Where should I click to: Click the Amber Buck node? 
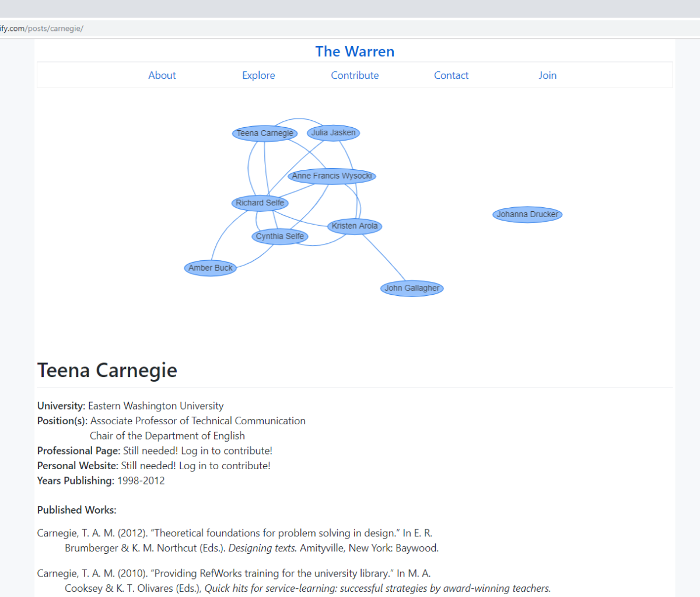(x=210, y=267)
